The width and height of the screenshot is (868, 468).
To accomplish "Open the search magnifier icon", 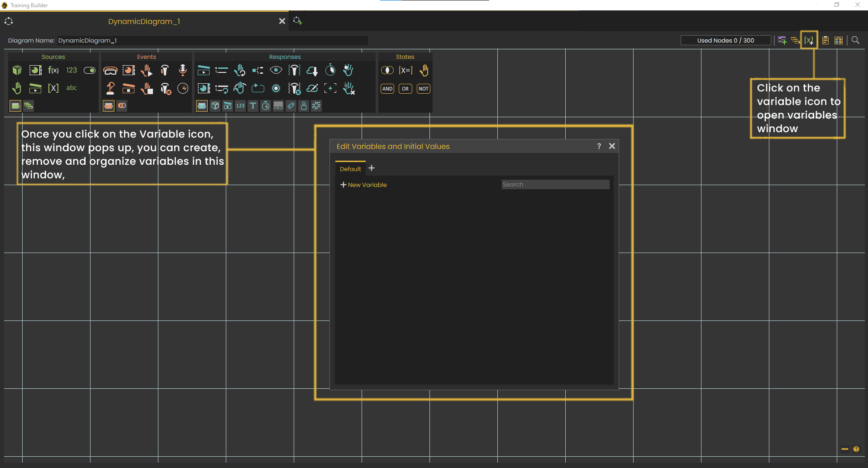I will (855, 40).
